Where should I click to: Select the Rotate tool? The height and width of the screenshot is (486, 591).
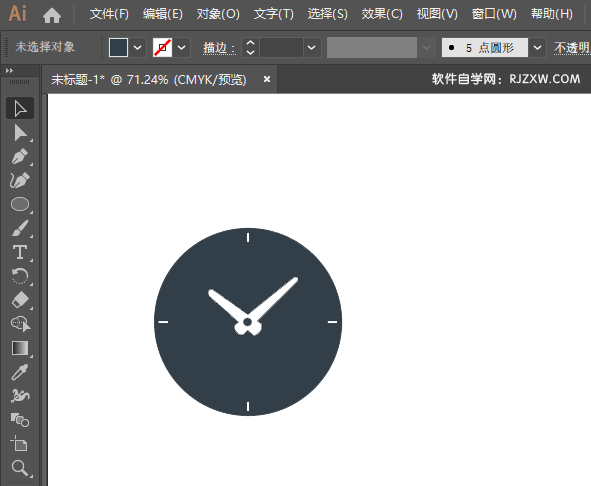(x=20, y=276)
